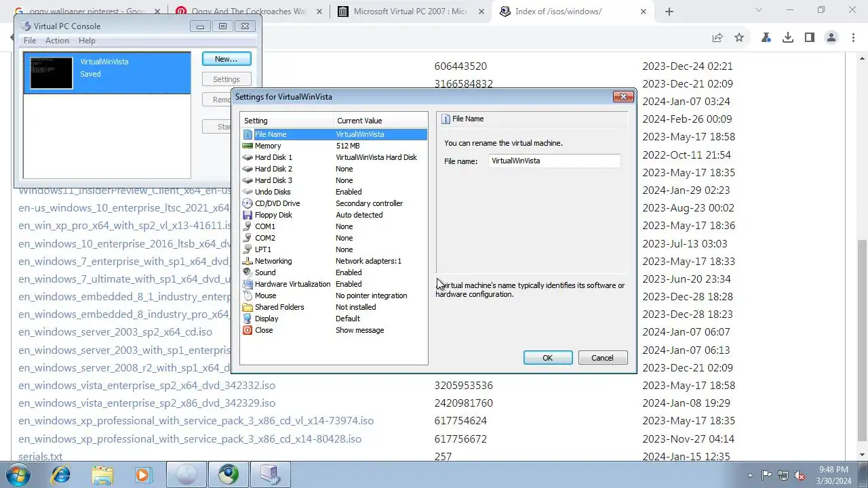Click the Windows Start orb

tap(18, 474)
